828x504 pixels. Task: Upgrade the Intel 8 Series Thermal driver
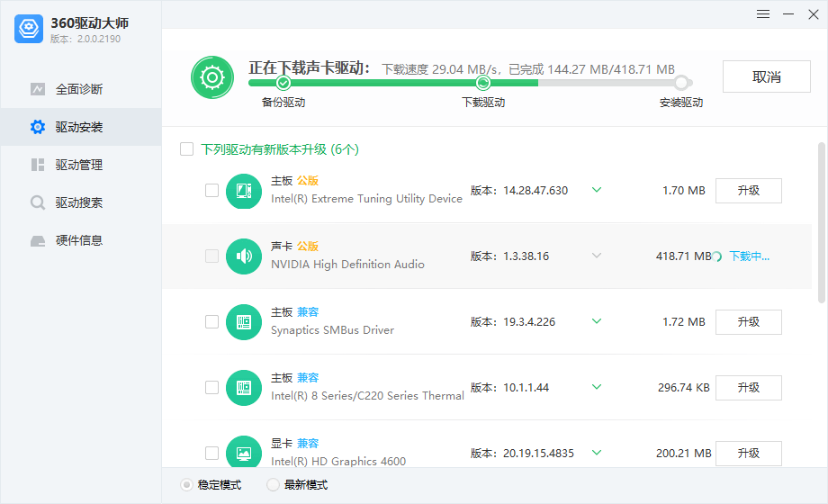point(748,388)
